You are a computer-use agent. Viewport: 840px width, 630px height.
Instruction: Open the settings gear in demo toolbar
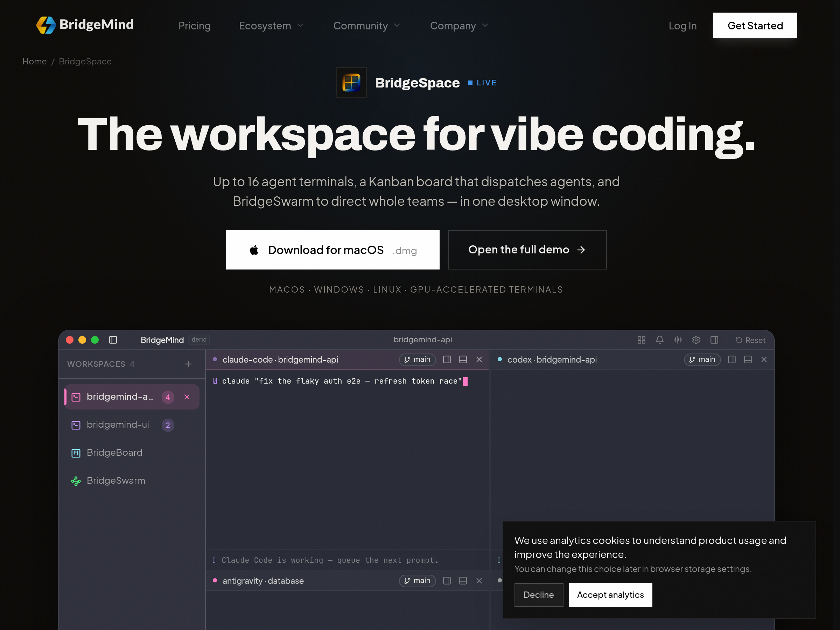[696, 340]
